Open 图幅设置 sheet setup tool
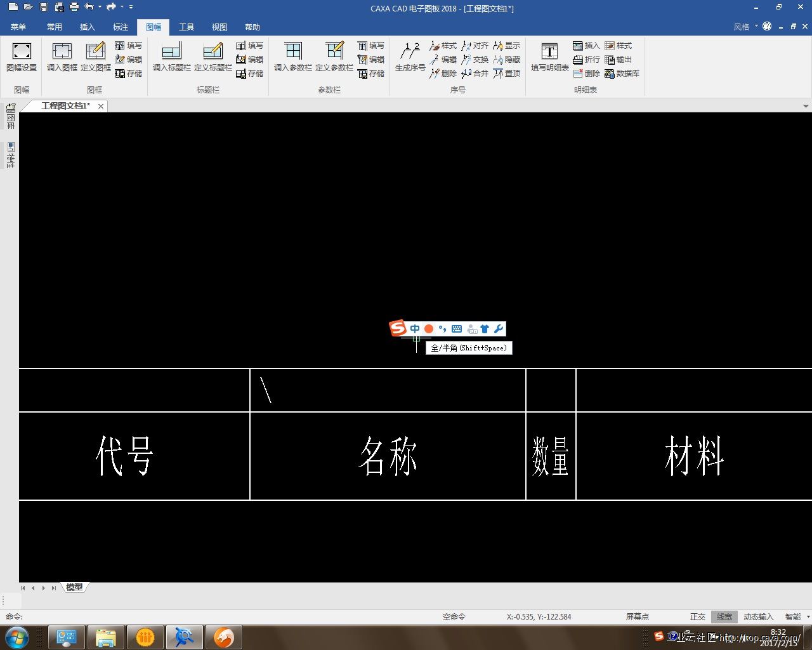Viewport: 812px width, 650px height. (x=22, y=56)
